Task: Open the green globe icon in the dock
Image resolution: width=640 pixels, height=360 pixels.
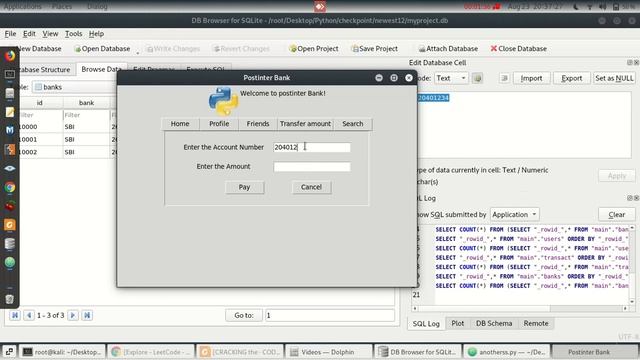Action: (10, 262)
